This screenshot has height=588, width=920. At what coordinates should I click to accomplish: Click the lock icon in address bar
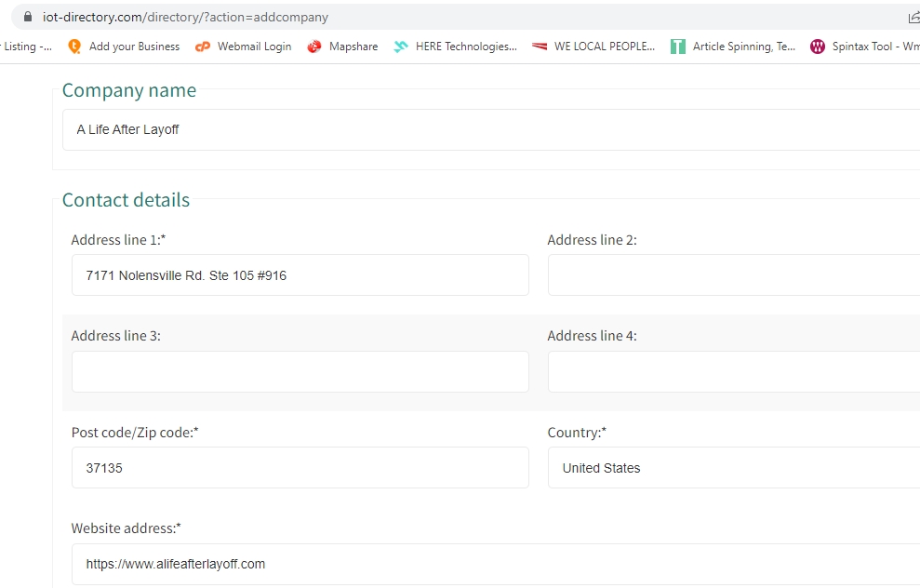pyautogui.click(x=27, y=17)
